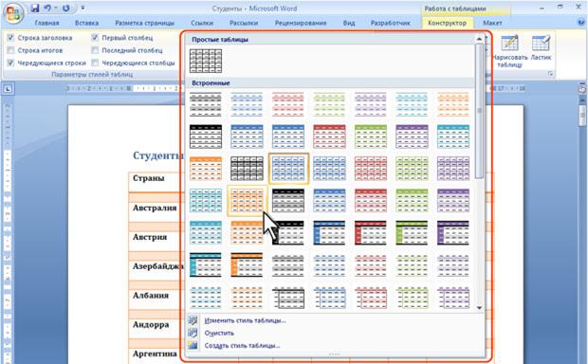
Task: Select the red grid table style
Action: 371,169
